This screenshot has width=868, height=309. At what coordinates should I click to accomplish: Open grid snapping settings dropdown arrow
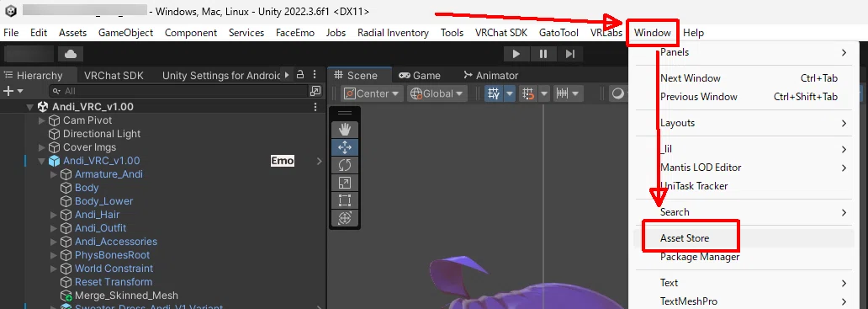[x=544, y=93]
